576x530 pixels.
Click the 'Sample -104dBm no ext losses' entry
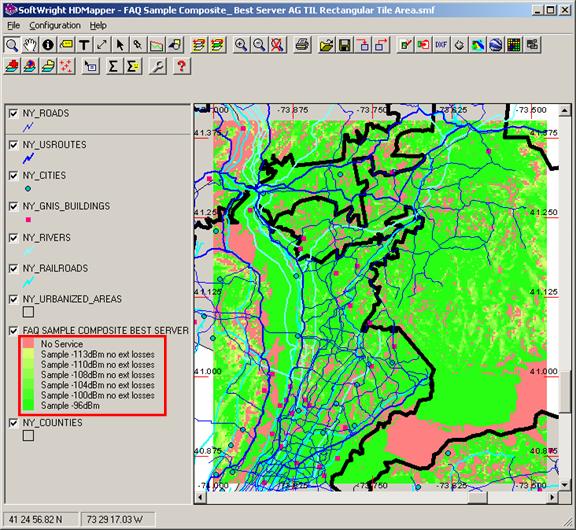(97, 385)
